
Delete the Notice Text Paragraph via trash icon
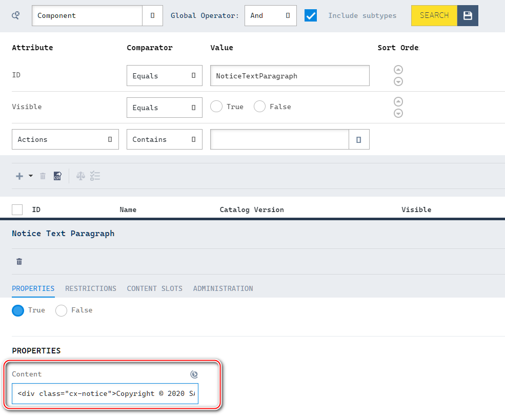click(19, 261)
